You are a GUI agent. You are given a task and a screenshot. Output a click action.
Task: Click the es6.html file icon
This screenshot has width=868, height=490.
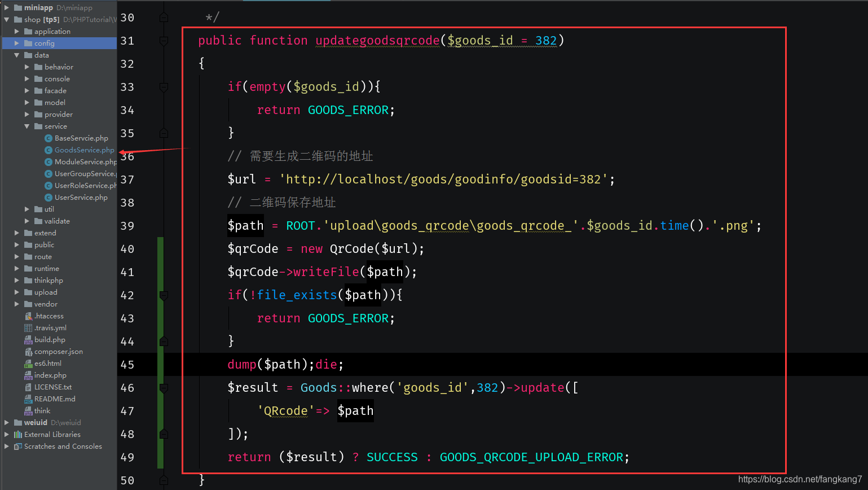pyautogui.click(x=28, y=364)
